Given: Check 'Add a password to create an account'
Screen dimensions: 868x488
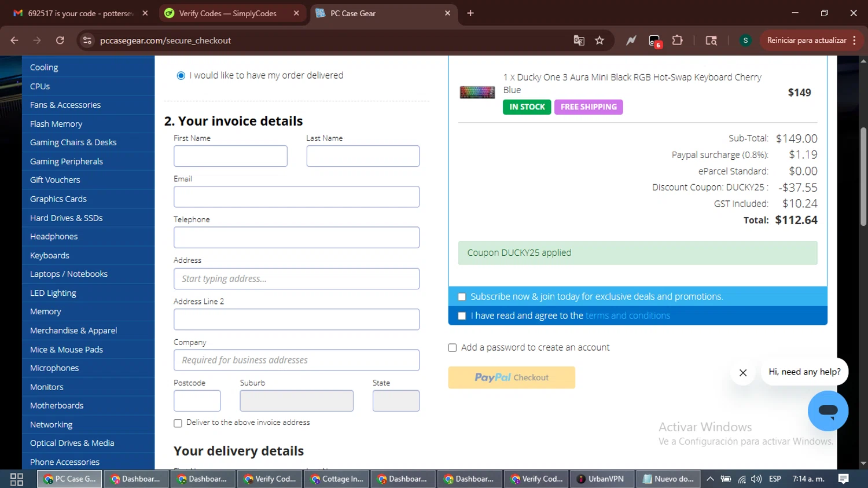Looking at the screenshot, I should point(453,348).
